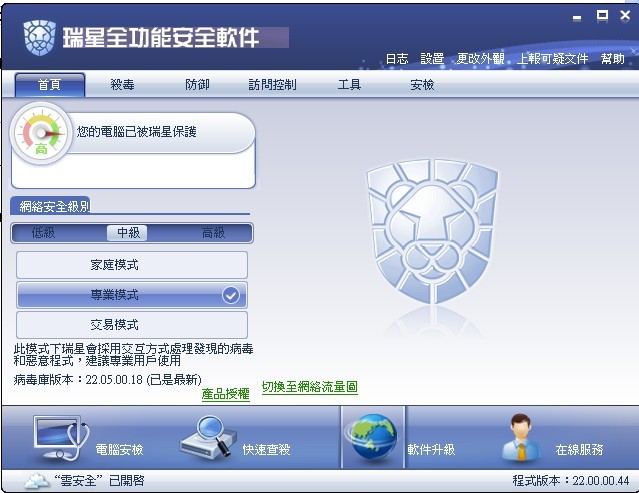The height and width of the screenshot is (493, 639).
Task: Open the 幫助 help menu
Action: pyautogui.click(x=613, y=59)
